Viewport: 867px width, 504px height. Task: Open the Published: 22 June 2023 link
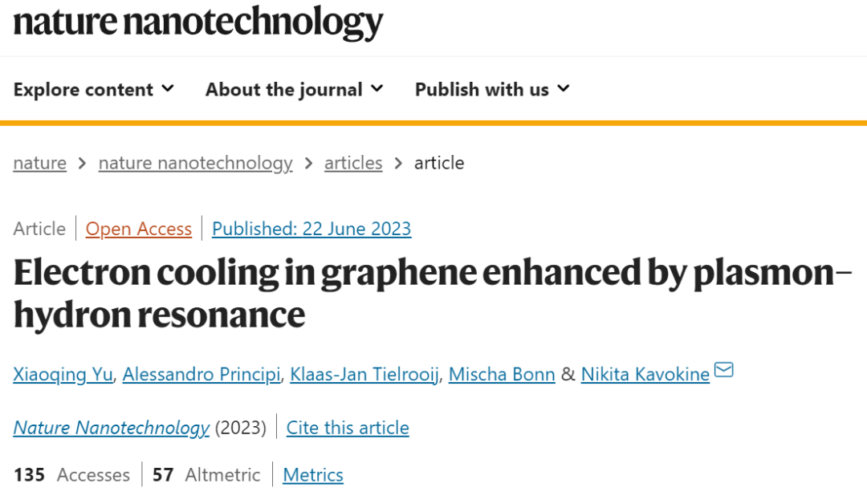coord(311,229)
